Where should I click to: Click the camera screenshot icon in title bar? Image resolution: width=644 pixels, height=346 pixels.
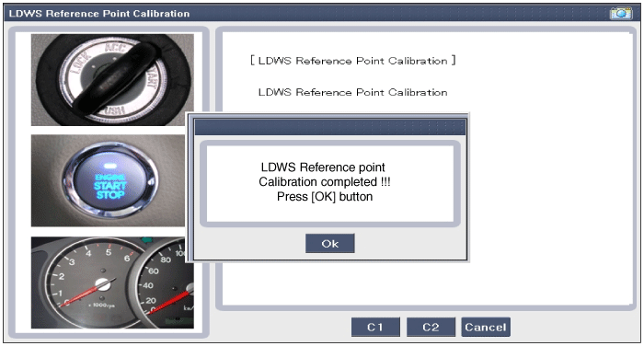point(621,14)
